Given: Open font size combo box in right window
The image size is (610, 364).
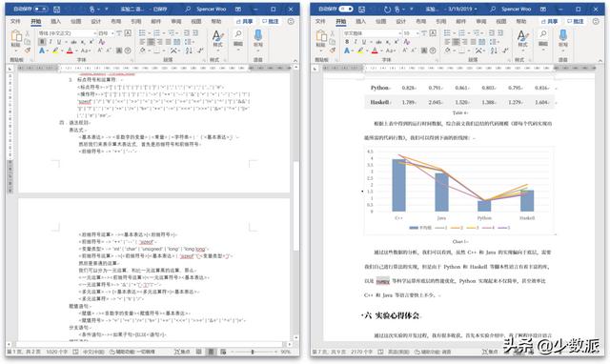Looking at the screenshot, I should coord(411,33).
